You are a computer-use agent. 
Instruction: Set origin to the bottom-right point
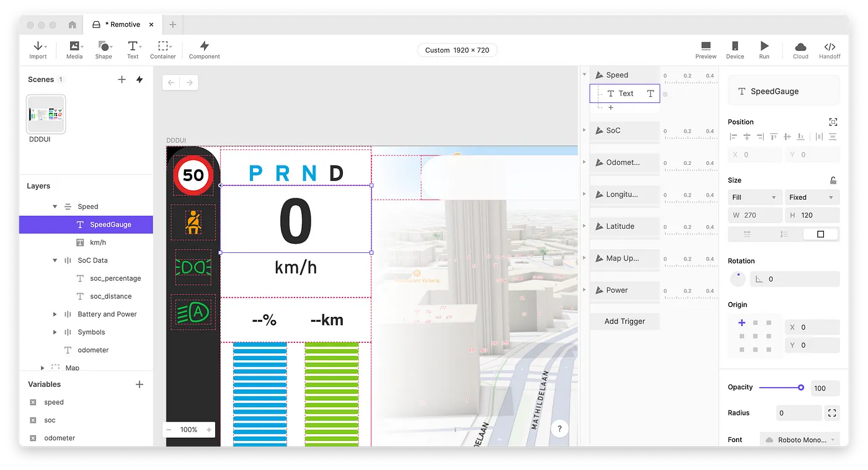click(x=769, y=350)
